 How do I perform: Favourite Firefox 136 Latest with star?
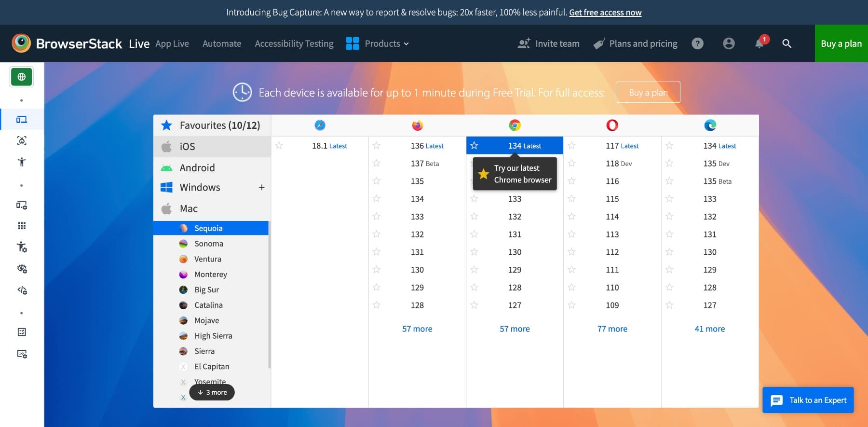377,145
